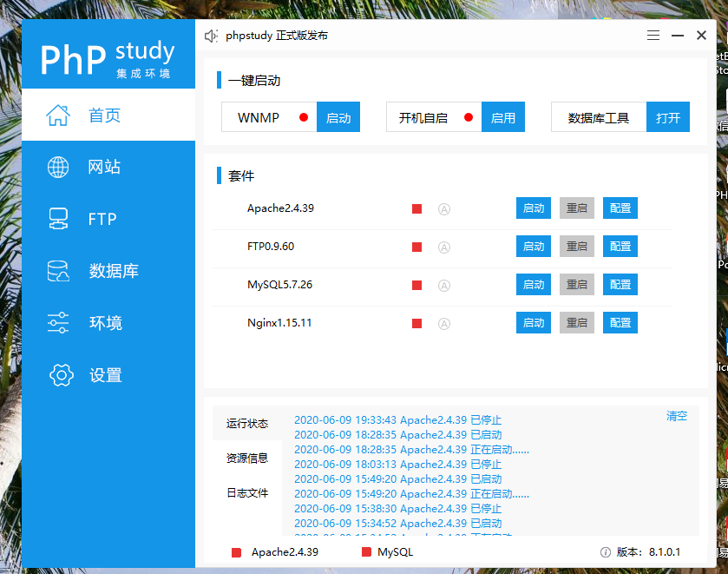
Task: Select log entry 15:34:52 Apache2.4.39 已启动
Action: tap(398, 524)
